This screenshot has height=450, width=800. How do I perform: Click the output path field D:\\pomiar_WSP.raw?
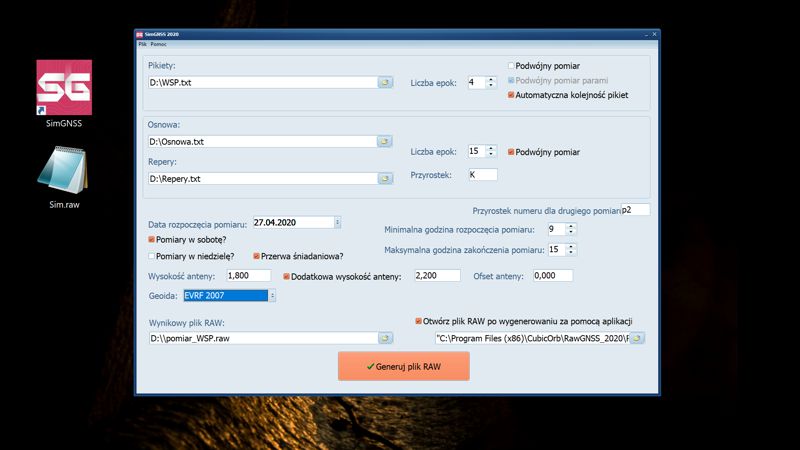coord(263,338)
